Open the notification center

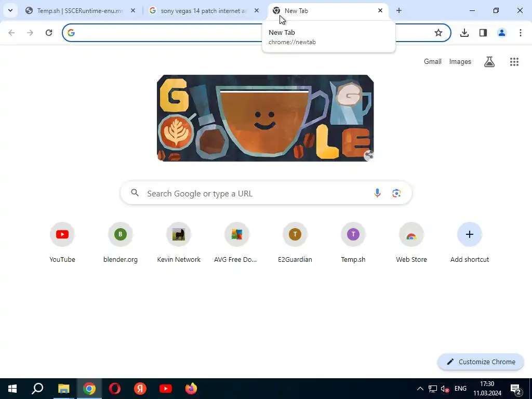coord(516,389)
